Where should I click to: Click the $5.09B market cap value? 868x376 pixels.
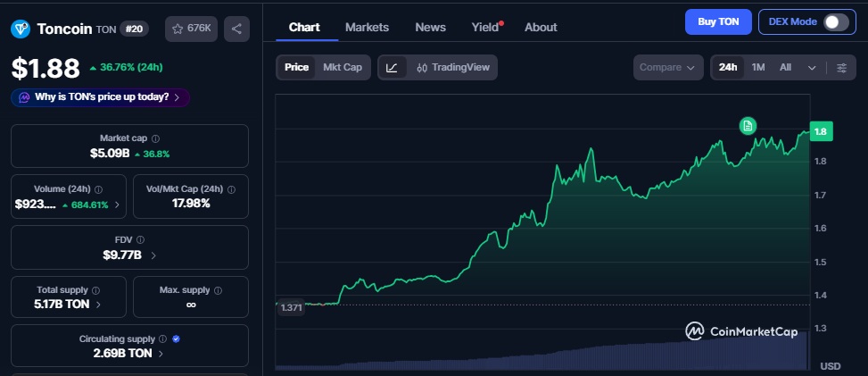110,154
